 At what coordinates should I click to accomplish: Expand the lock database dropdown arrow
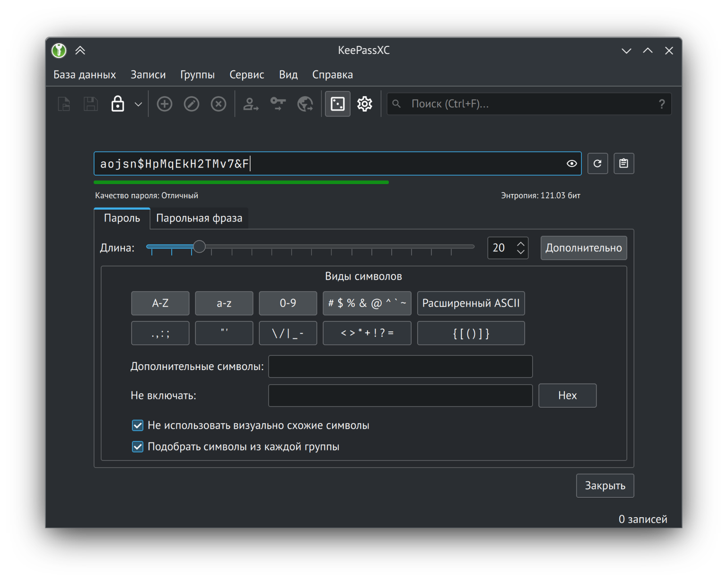tap(138, 104)
